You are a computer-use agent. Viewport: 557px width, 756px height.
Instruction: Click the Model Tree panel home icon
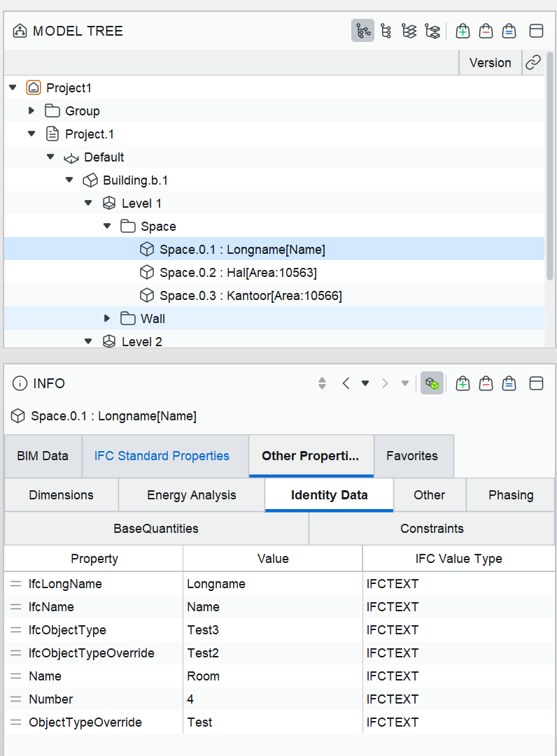click(20, 31)
